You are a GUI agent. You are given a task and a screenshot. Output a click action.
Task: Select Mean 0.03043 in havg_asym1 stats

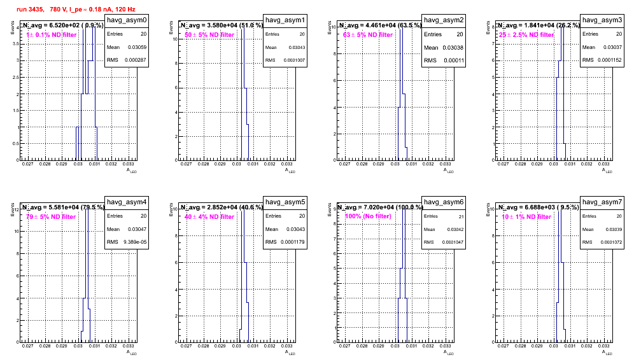tap(285, 47)
